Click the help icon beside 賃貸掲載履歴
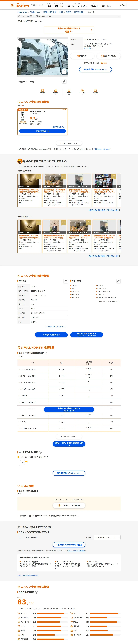Screen dimensions: 138x644 (x=46, y=353)
